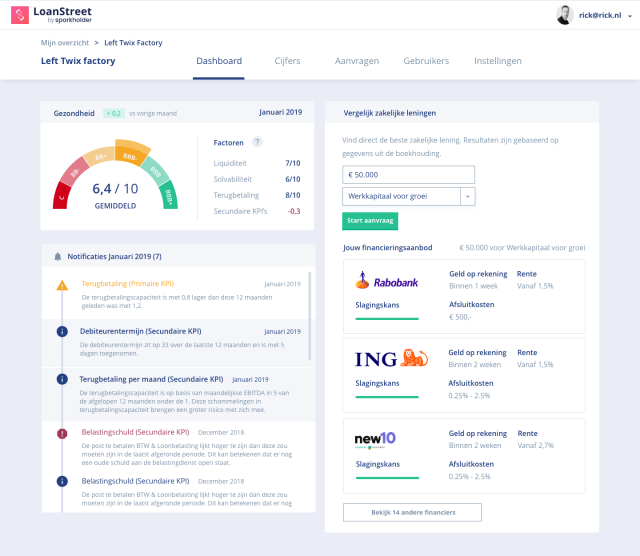Click the LoanStreet pink logo icon
The image size is (640, 556).
click(x=20, y=15)
